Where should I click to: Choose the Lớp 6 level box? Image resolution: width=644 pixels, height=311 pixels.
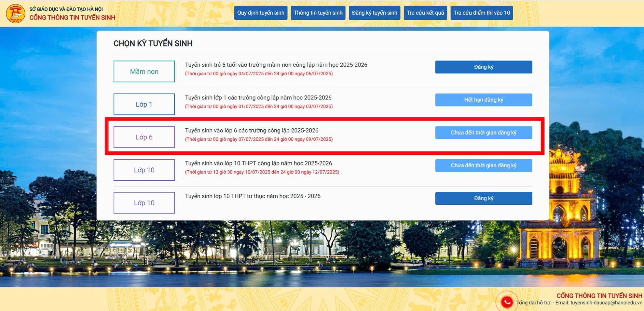coord(144,137)
